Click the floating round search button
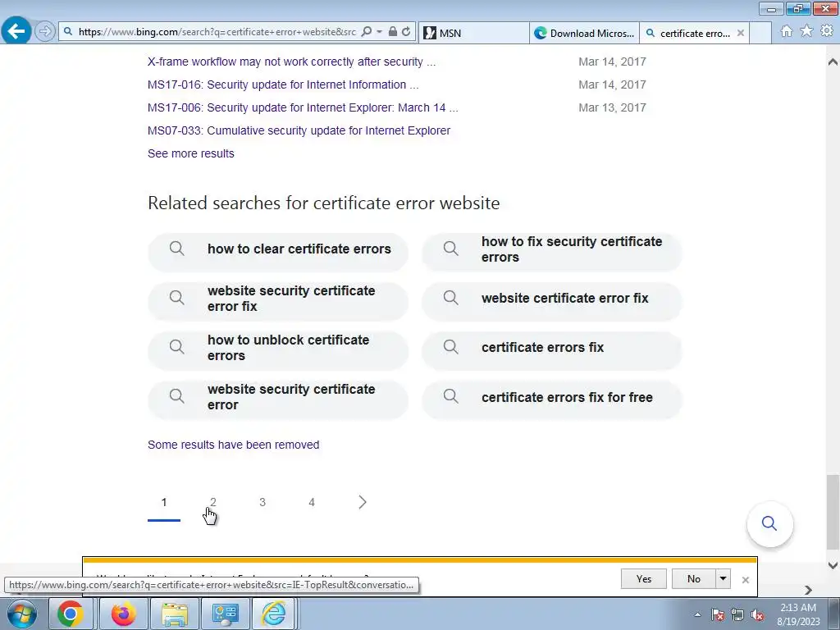840x630 pixels. click(769, 523)
